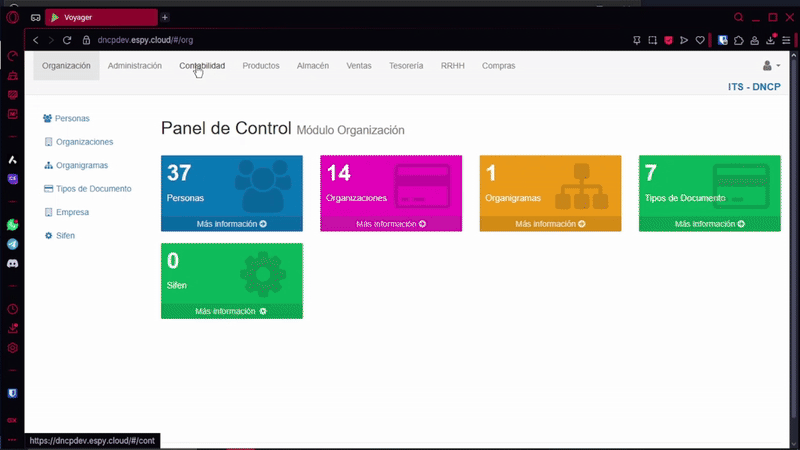Viewport: 800px width, 450px height.
Task: Go to the Almacén module tab
Action: coord(313,66)
